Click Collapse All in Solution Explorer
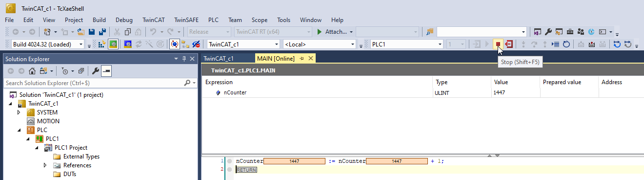The height and width of the screenshot is (180, 644). point(81,71)
